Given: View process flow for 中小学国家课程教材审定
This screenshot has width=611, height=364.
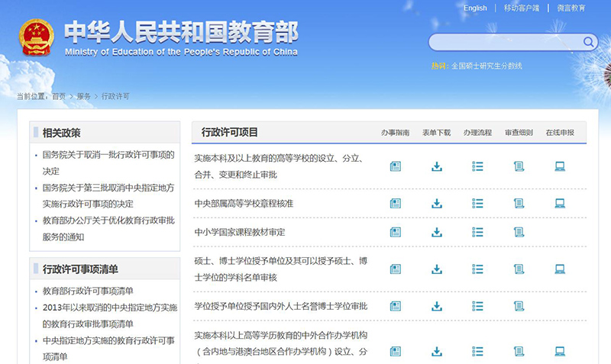Looking at the screenshot, I should [x=478, y=233].
